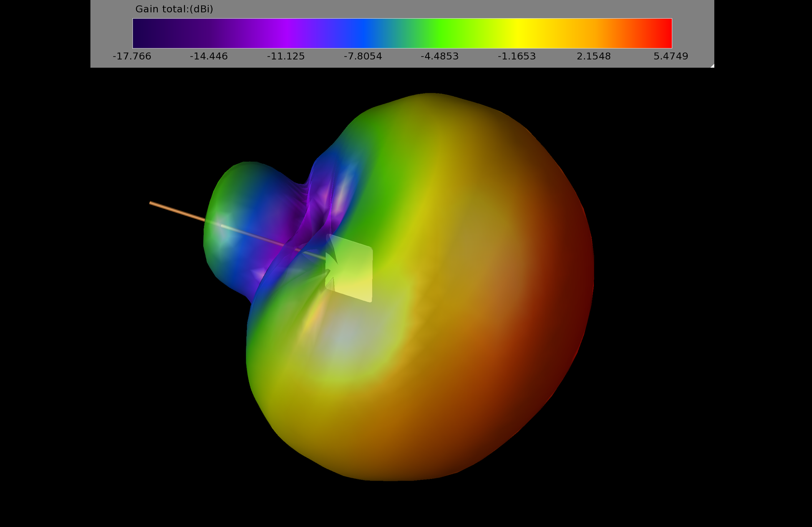The width and height of the screenshot is (812, 527).
Task: Click the -14.446 scale label
Action: pos(209,56)
